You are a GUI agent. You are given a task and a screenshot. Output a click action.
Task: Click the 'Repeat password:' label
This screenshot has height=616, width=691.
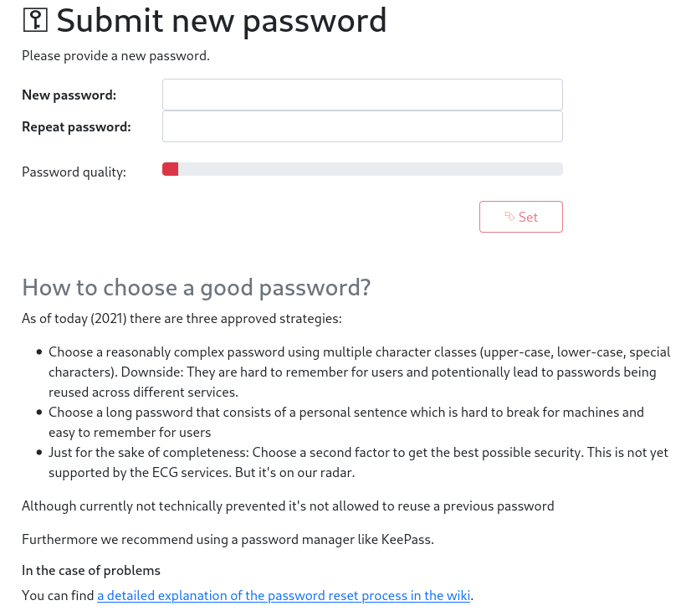[77, 127]
